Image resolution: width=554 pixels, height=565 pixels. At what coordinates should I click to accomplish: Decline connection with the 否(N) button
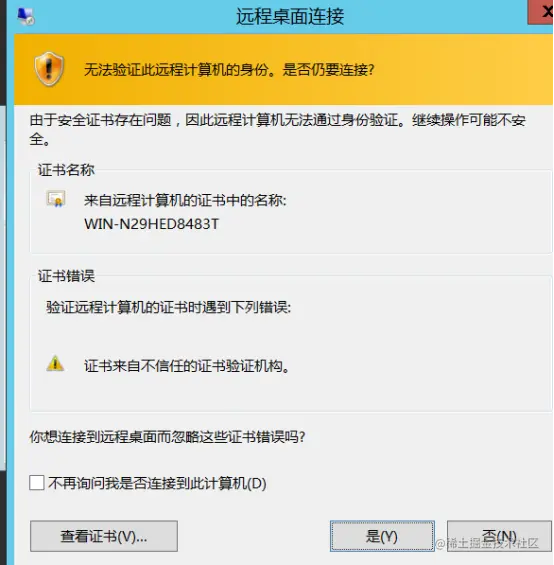click(x=499, y=536)
